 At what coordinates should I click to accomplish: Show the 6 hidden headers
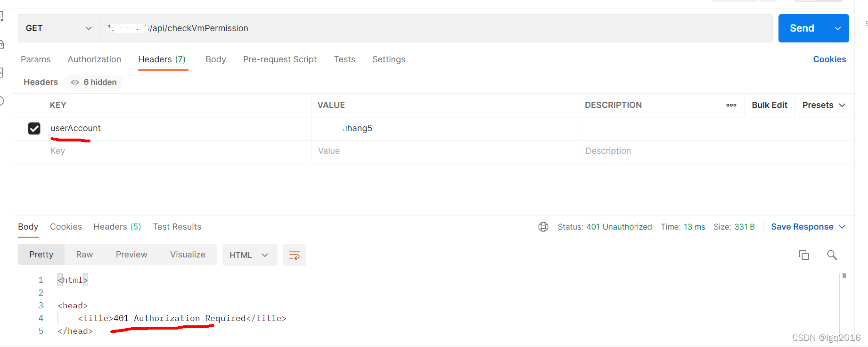coord(94,82)
